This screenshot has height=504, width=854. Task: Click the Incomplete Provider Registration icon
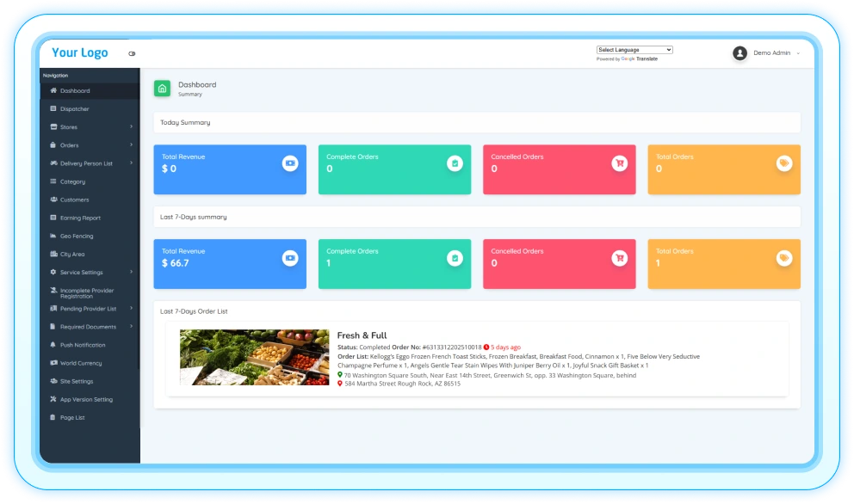click(53, 290)
